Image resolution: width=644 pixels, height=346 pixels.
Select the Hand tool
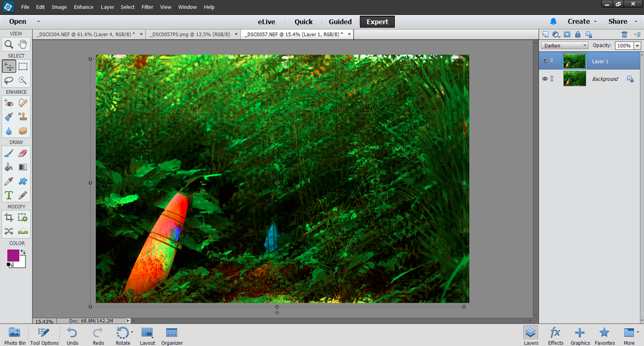(x=23, y=45)
